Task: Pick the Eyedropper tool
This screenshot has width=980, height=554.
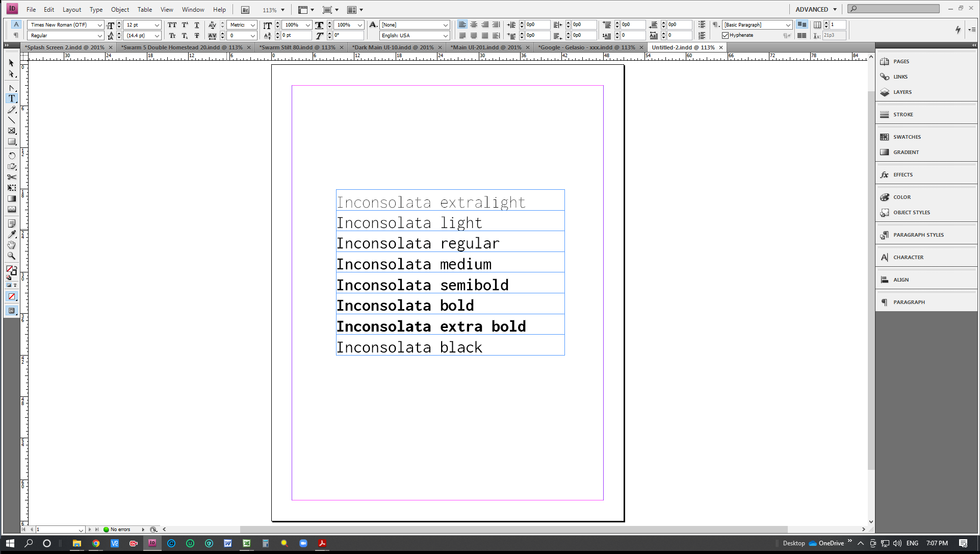Action: [11, 234]
